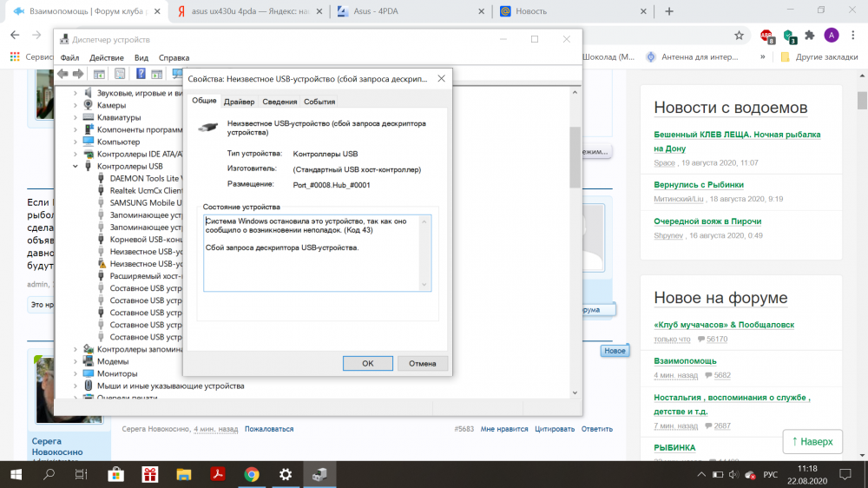
Task: Expand the Модемы device category
Action: pyautogui.click(x=76, y=361)
